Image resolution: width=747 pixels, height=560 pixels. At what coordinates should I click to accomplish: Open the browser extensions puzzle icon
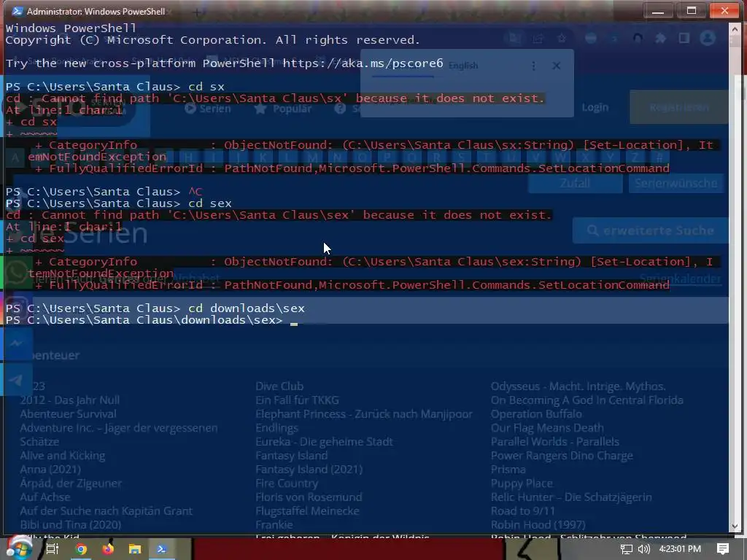(x=661, y=38)
